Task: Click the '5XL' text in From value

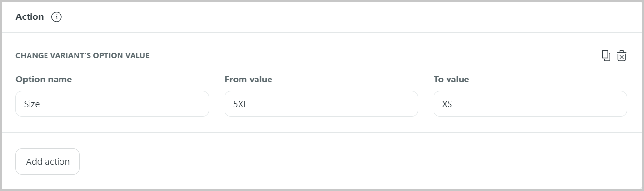Action: pos(240,104)
